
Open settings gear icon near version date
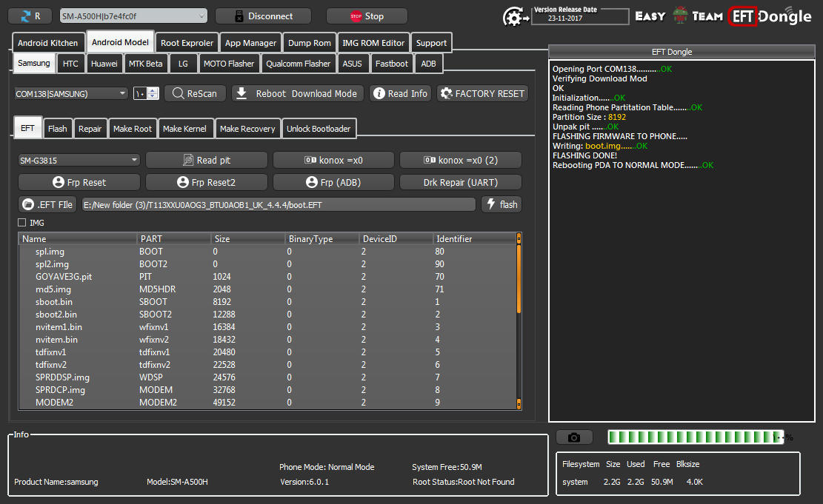[515, 18]
